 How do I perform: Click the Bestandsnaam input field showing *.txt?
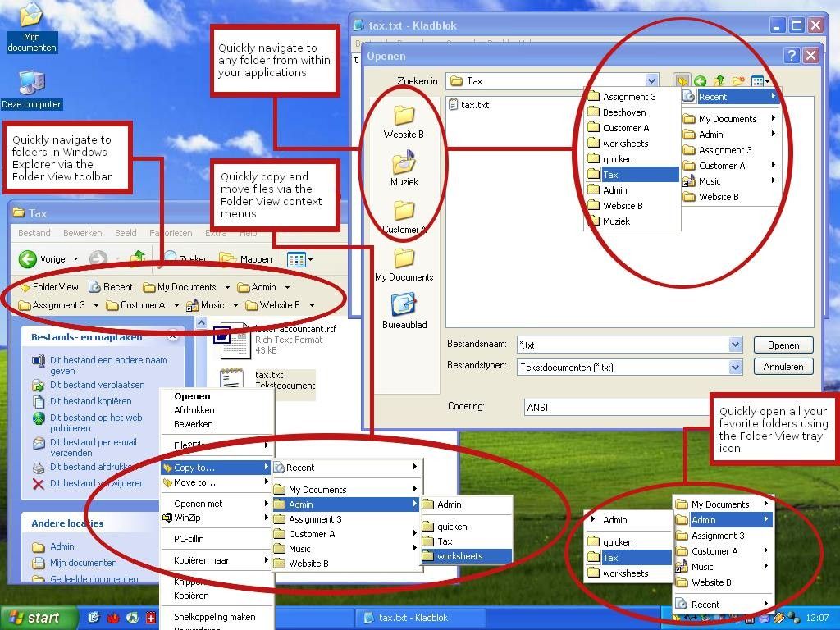623,345
